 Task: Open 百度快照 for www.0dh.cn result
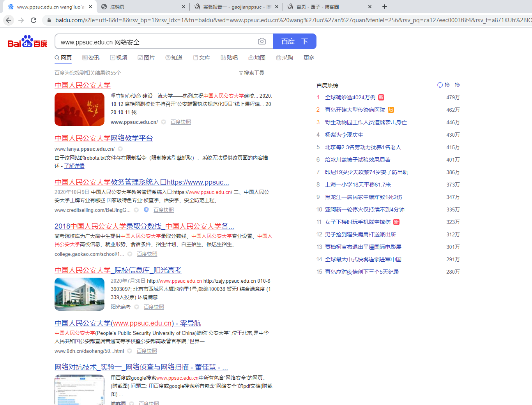click(x=147, y=351)
